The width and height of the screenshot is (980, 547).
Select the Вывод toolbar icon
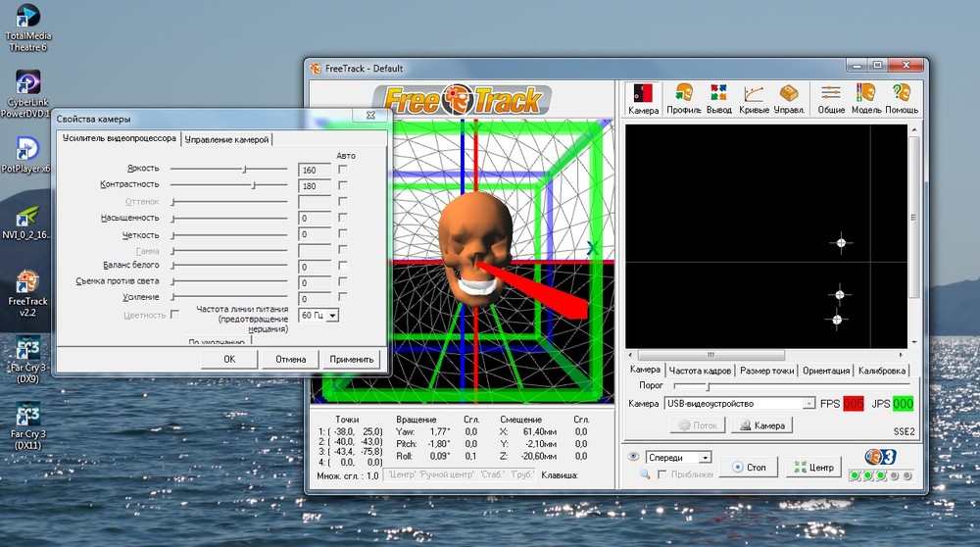[x=718, y=99]
